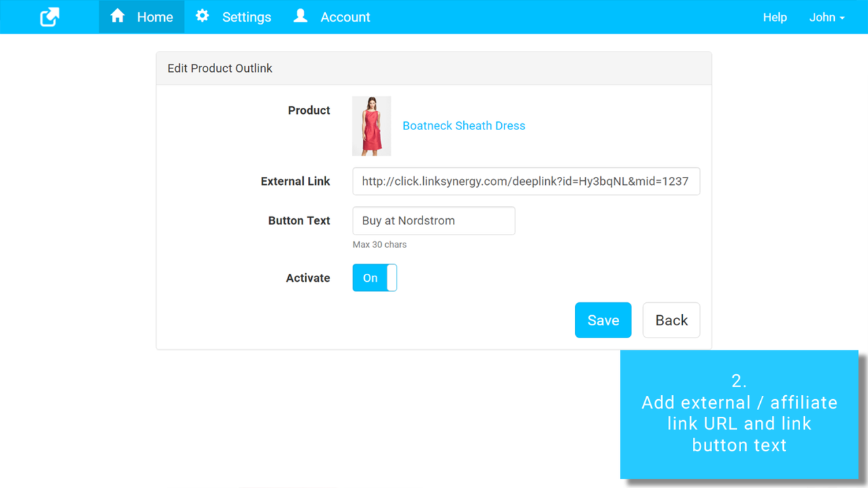Screen dimensions: 868x488
Task: Open the John user dropdown menu
Action: point(826,17)
